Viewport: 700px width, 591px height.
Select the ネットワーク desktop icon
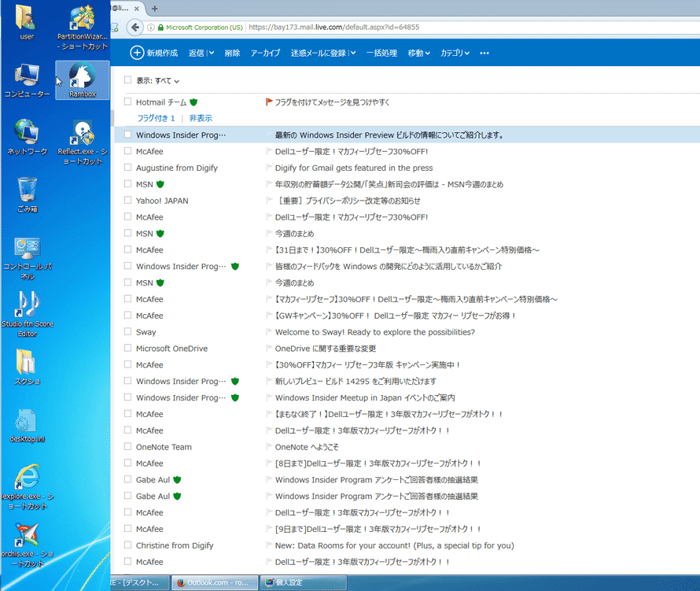[27, 138]
